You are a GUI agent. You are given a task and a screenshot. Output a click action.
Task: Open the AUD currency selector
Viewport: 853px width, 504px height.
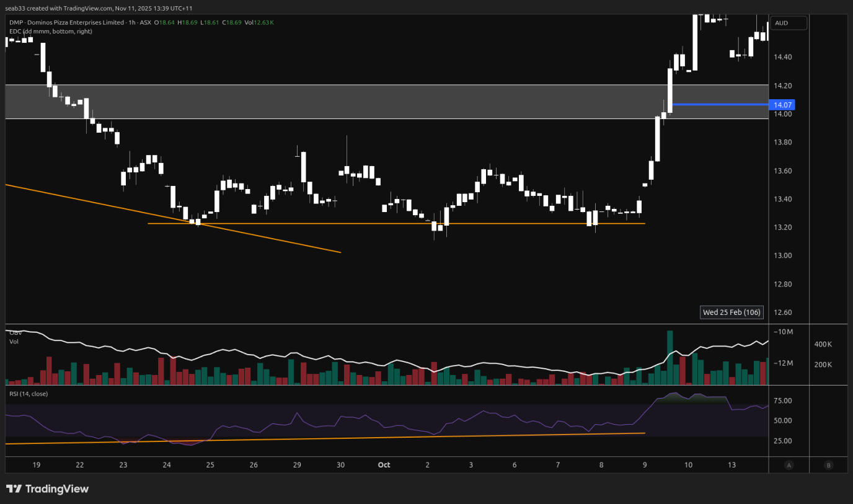(789, 23)
